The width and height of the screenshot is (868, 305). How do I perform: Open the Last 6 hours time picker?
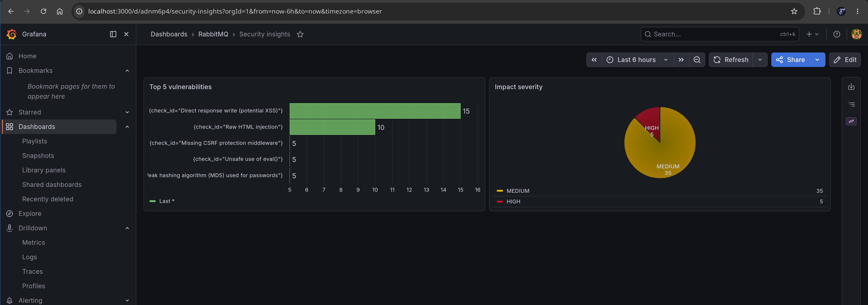[637, 60]
